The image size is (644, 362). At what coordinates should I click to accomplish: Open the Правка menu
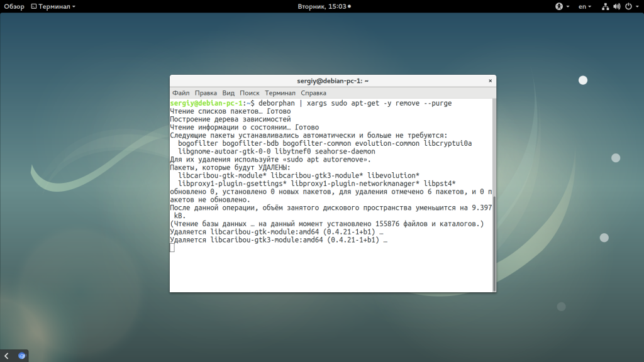[206, 93]
